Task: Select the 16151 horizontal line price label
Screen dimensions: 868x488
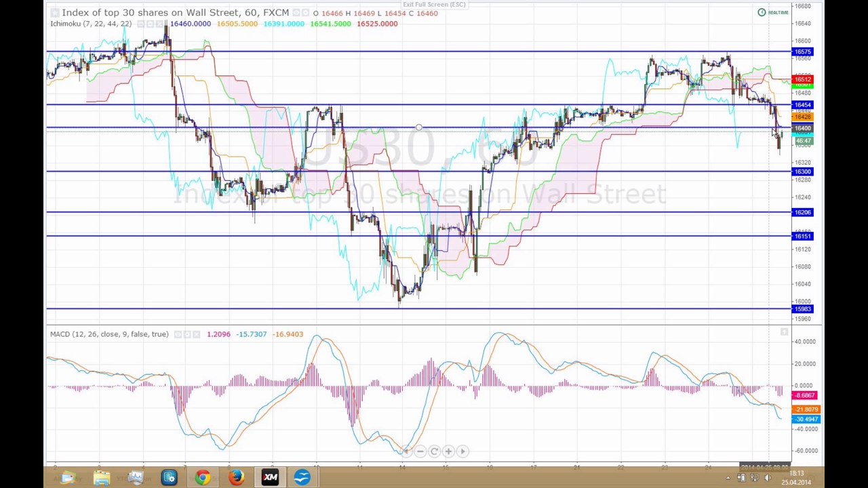Action: coord(802,237)
